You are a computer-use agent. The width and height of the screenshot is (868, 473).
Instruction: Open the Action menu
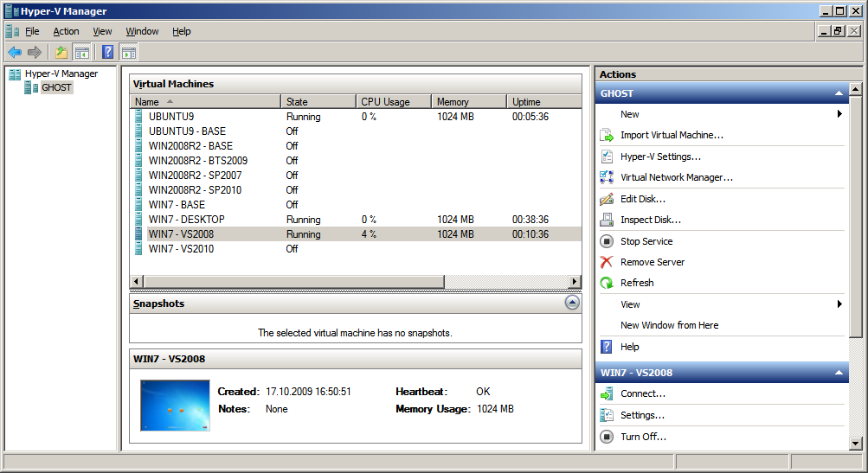point(66,31)
